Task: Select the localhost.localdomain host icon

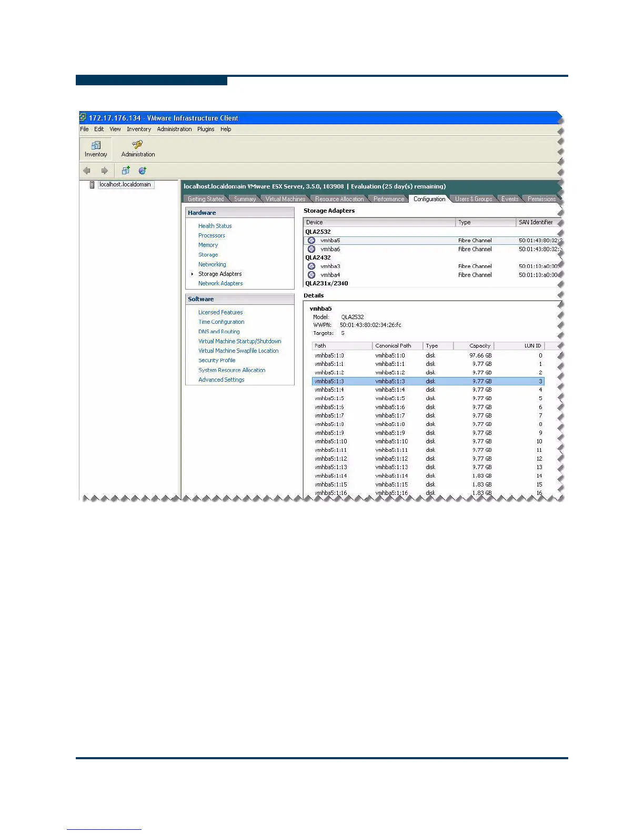Action: pos(92,185)
